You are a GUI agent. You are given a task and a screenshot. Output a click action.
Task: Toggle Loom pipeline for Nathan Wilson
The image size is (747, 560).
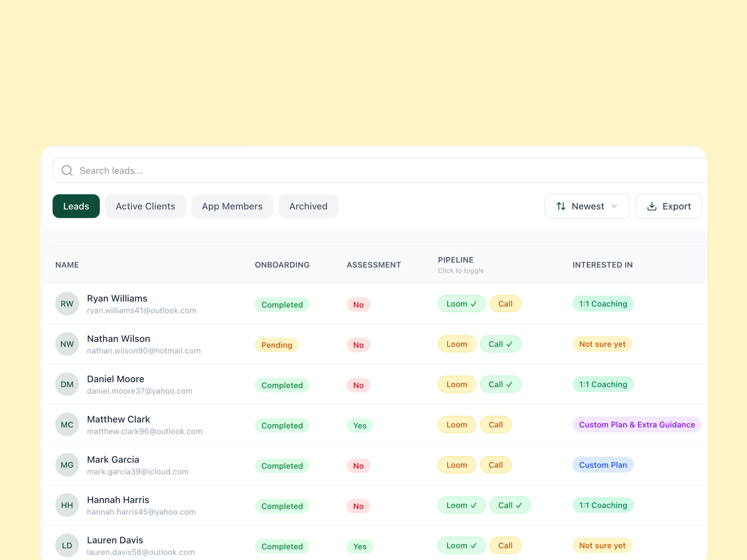click(x=456, y=344)
